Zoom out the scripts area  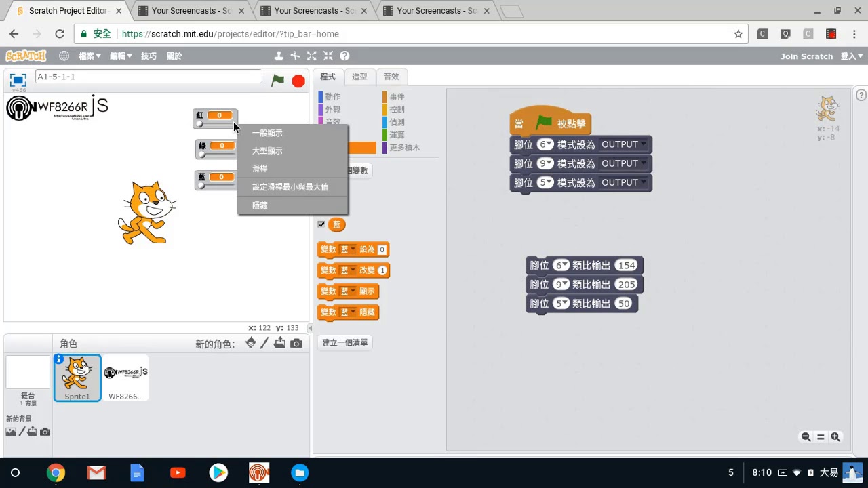tap(806, 437)
